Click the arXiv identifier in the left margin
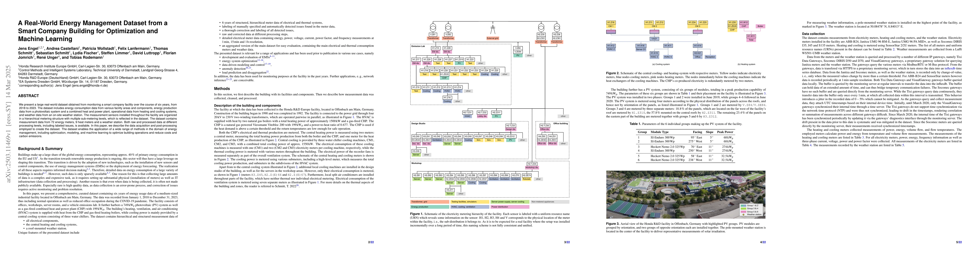The width and height of the screenshot is (980, 254). 8,124
